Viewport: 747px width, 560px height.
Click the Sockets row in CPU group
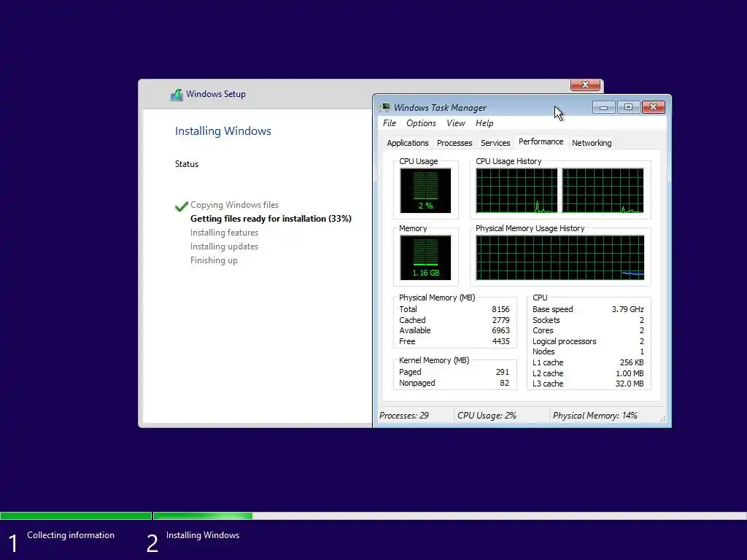point(589,320)
